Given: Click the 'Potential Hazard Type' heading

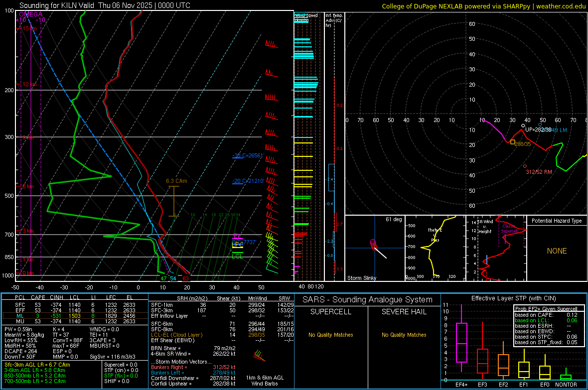Looking at the screenshot, I should (x=557, y=221).
